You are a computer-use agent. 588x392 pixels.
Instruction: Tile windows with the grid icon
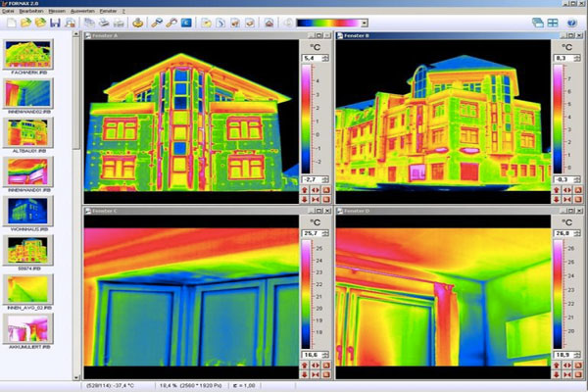(x=553, y=23)
